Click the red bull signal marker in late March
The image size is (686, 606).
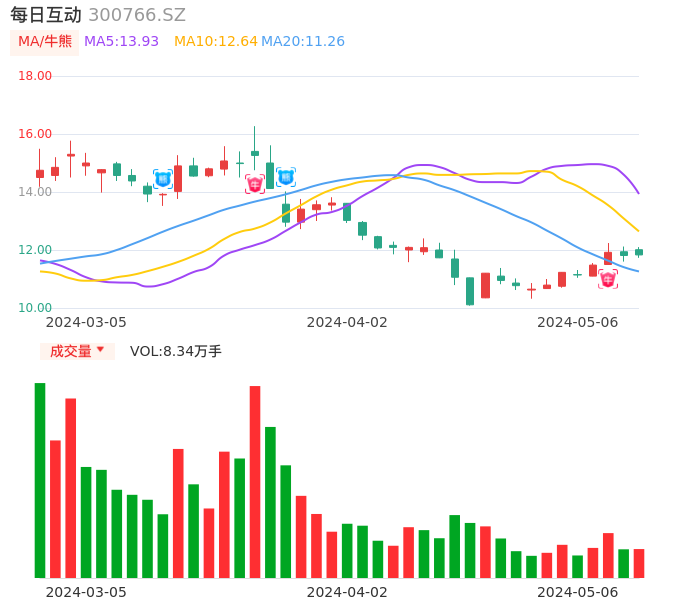tap(255, 184)
